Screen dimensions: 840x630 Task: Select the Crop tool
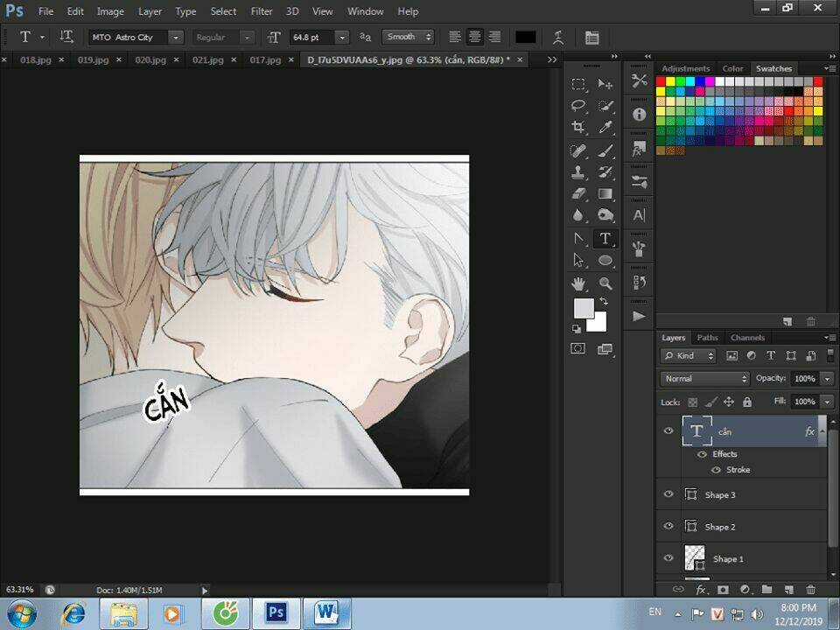pos(577,127)
